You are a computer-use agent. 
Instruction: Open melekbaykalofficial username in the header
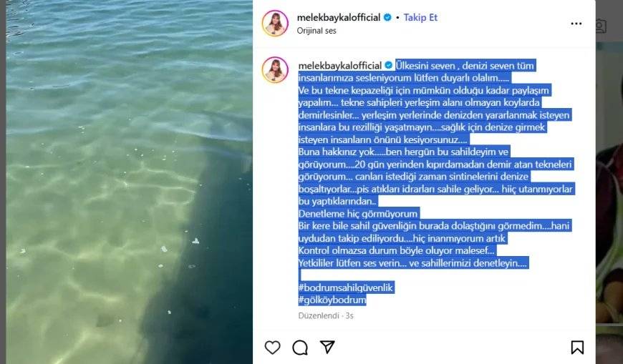point(339,17)
